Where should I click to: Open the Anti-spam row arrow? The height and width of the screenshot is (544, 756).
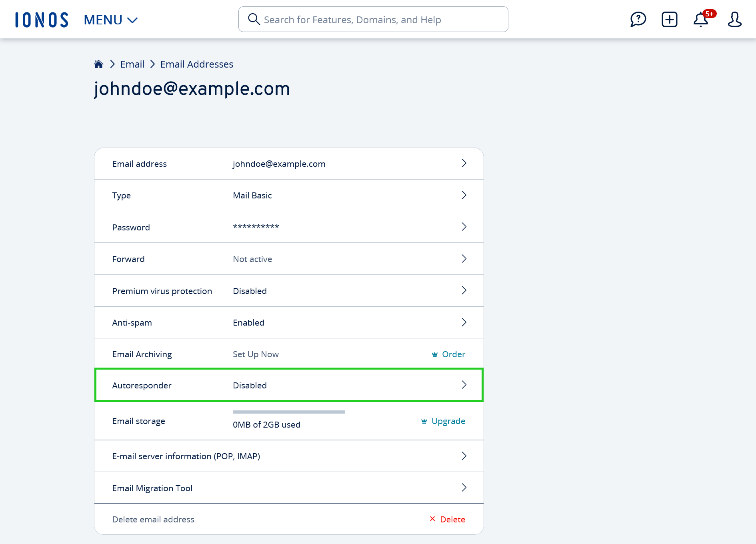[x=464, y=322]
